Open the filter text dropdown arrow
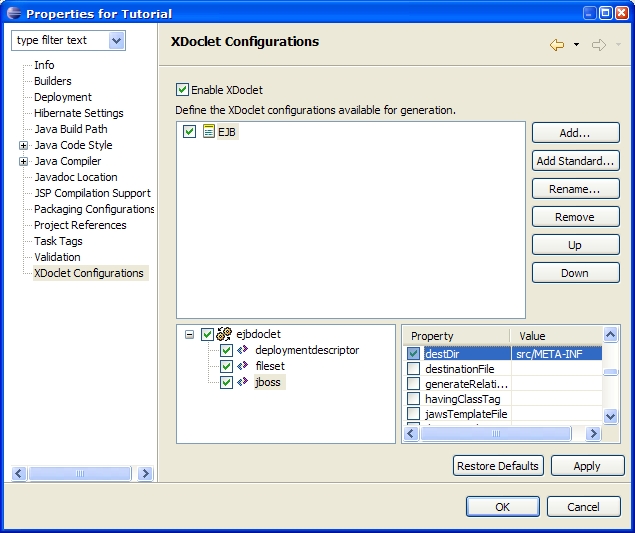Viewport: 635px width, 533px height. pos(117,41)
